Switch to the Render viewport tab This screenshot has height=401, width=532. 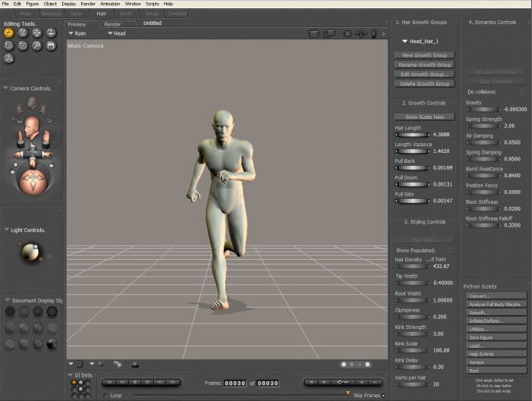[x=112, y=25]
